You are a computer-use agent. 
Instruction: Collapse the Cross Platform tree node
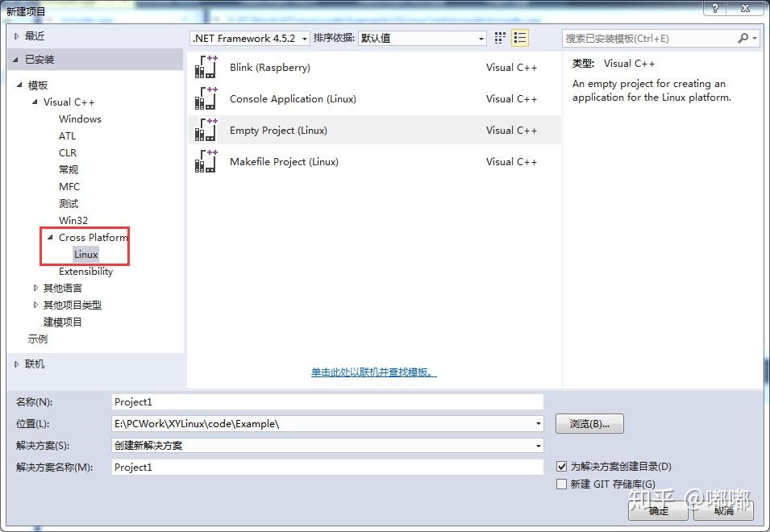[x=50, y=237]
